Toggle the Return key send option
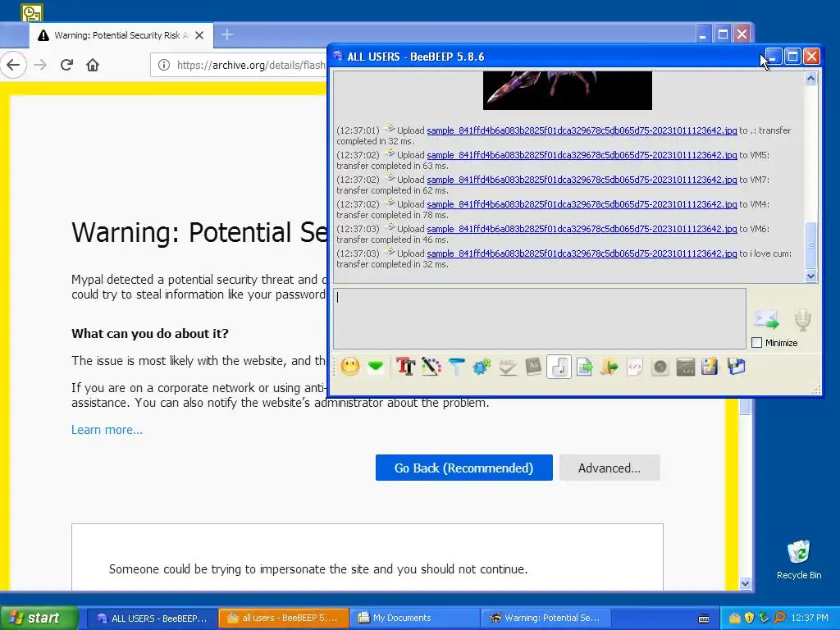840x630 pixels. tap(559, 367)
